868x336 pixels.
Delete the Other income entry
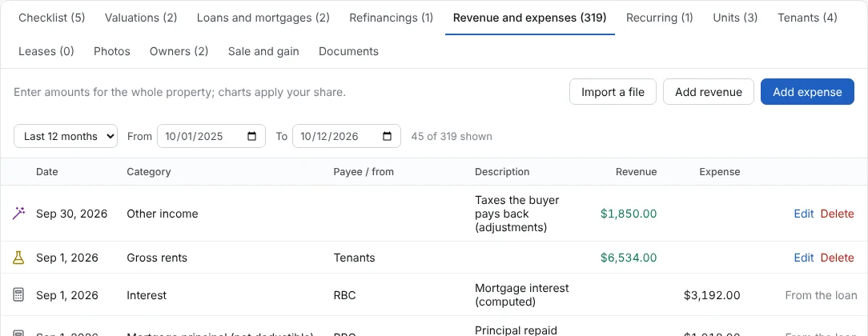[x=837, y=214]
